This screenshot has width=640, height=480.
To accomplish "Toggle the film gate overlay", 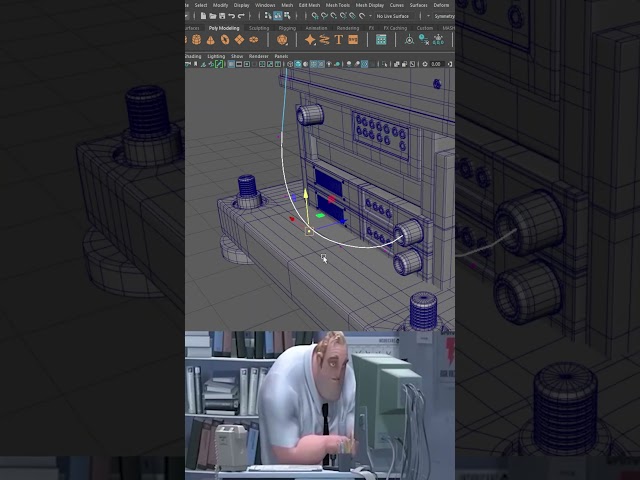I will [239, 64].
